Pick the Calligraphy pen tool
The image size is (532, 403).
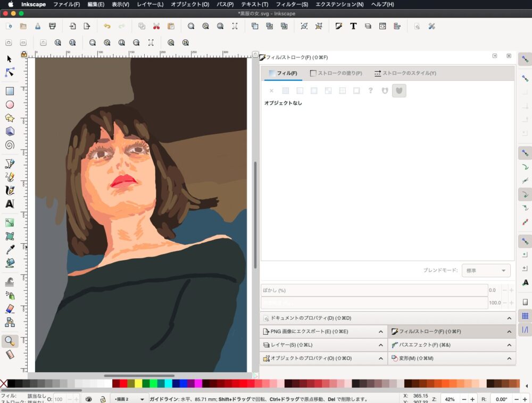(10, 190)
